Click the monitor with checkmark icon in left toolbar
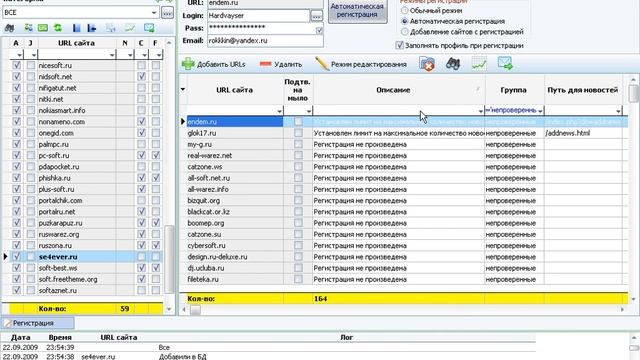This screenshot has width=640, height=360. [149, 28]
